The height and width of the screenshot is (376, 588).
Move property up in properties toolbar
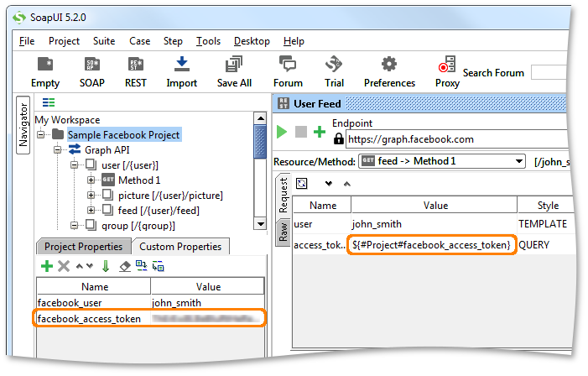point(79,266)
